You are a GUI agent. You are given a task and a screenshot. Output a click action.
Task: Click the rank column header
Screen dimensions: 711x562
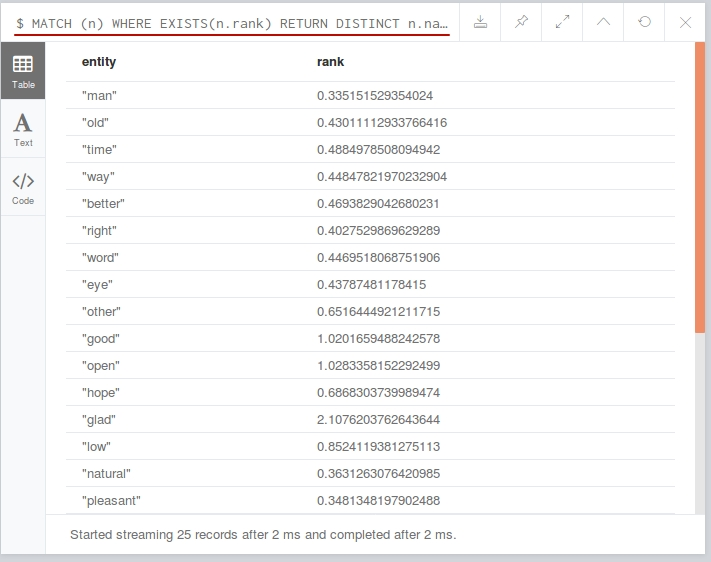[x=330, y=62]
